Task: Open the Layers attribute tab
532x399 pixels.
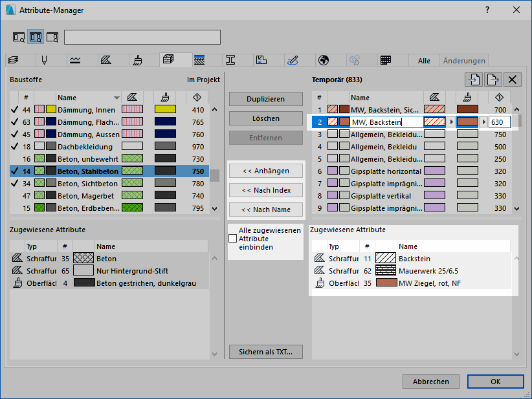Action: [13, 60]
